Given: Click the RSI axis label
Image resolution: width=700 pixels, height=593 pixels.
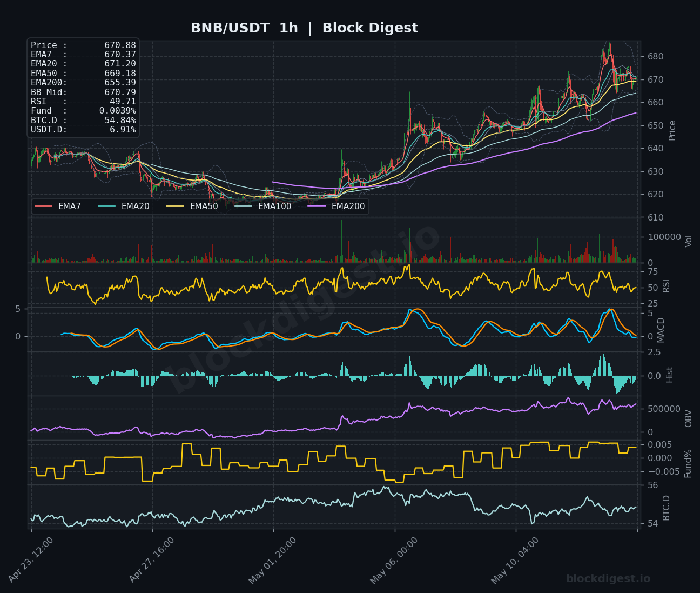Looking at the screenshot, I should pos(666,286).
